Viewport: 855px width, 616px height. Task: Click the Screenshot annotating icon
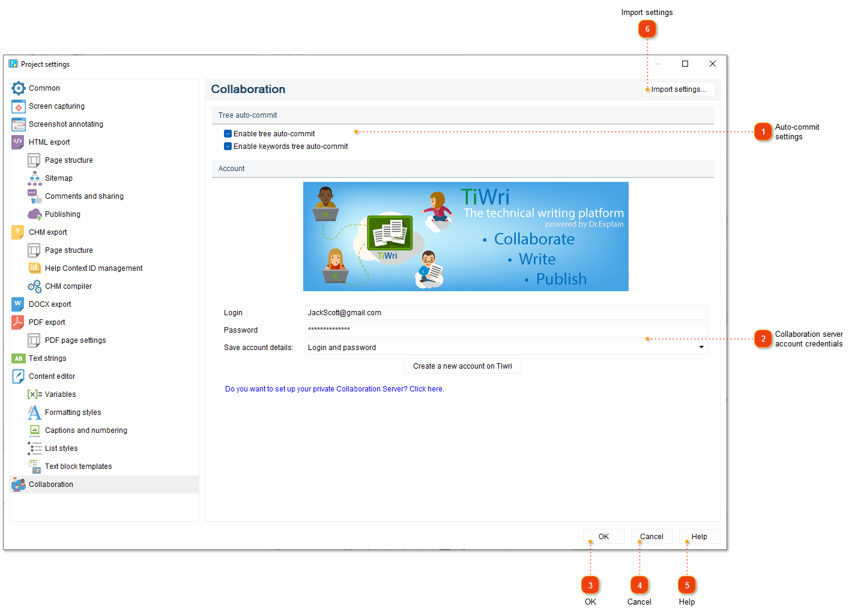[x=18, y=124]
